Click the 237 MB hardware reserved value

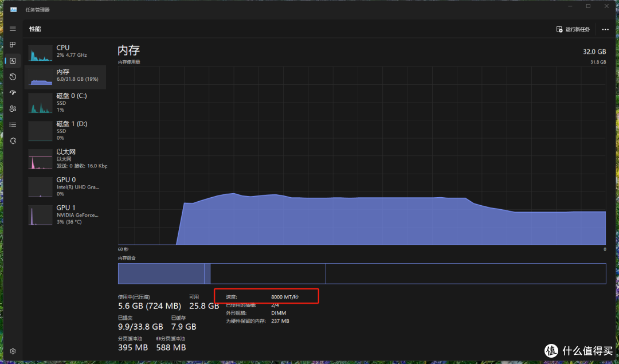pos(280,321)
